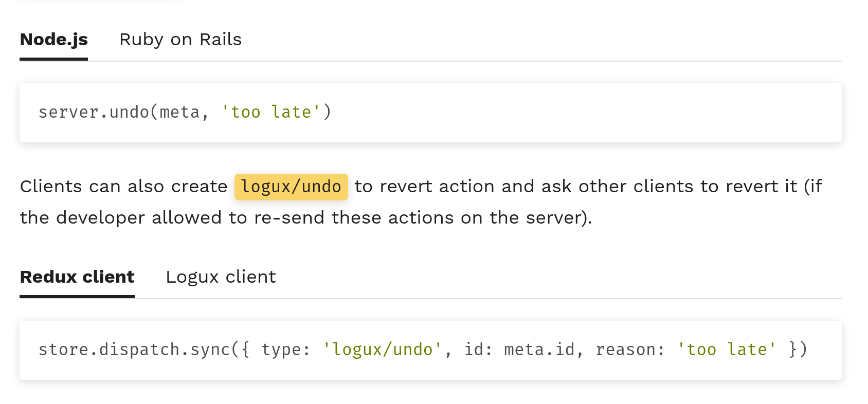The height and width of the screenshot is (404, 868).
Task: Select the Redux client tab
Action: (77, 277)
